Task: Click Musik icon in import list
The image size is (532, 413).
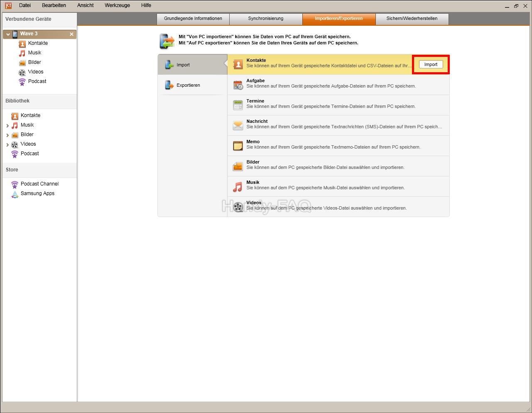Action: (x=238, y=186)
